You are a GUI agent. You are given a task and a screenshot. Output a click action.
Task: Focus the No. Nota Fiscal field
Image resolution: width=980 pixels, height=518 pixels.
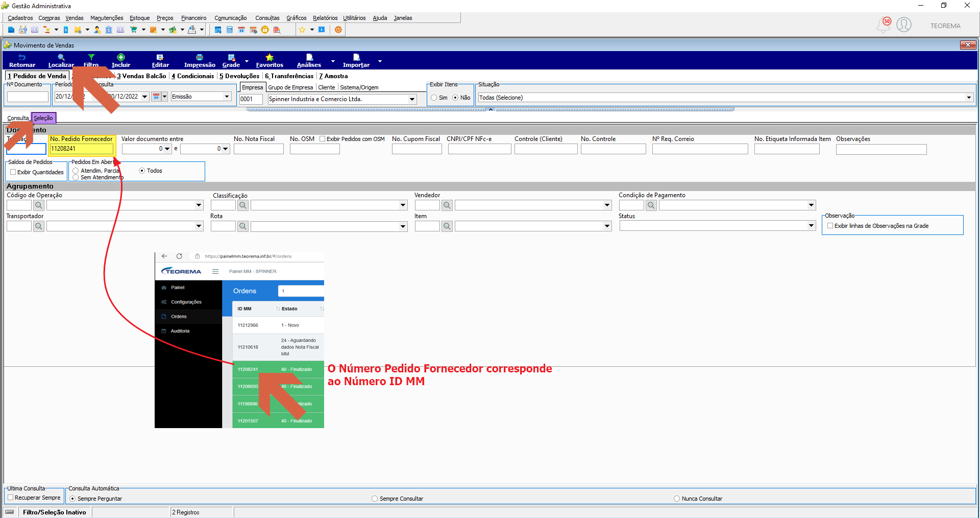259,149
